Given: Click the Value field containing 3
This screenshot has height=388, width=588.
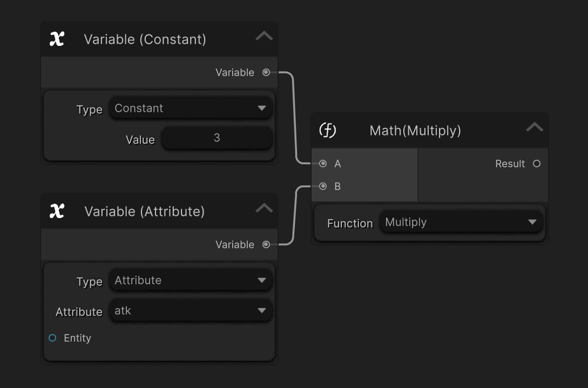Looking at the screenshot, I should (x=217, y=138).
